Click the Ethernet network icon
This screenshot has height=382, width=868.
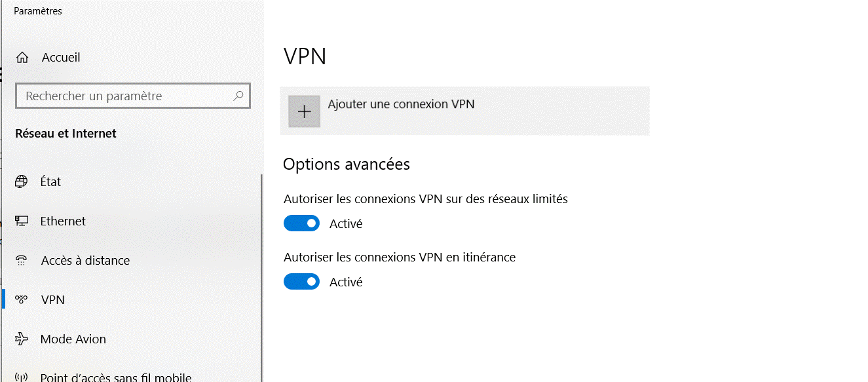point(21,221)
